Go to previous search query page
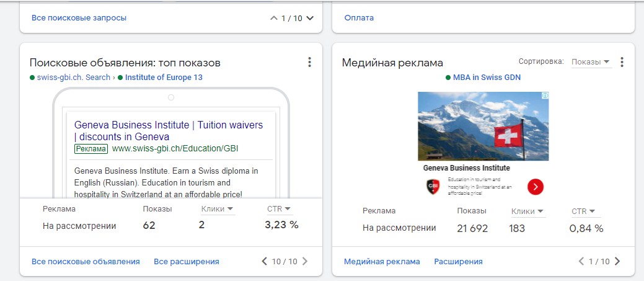The width and height of the screenshot is (644, 281). pos(273,18)
